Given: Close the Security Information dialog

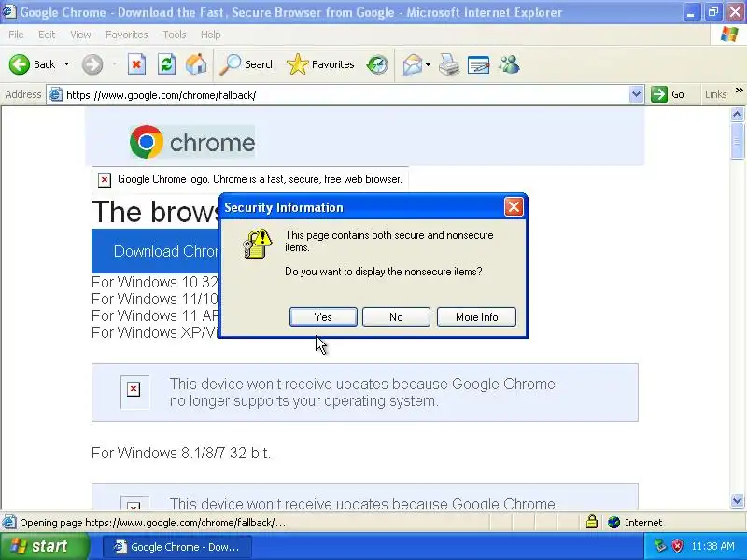Looking at the screenshot, I should 514,207.
